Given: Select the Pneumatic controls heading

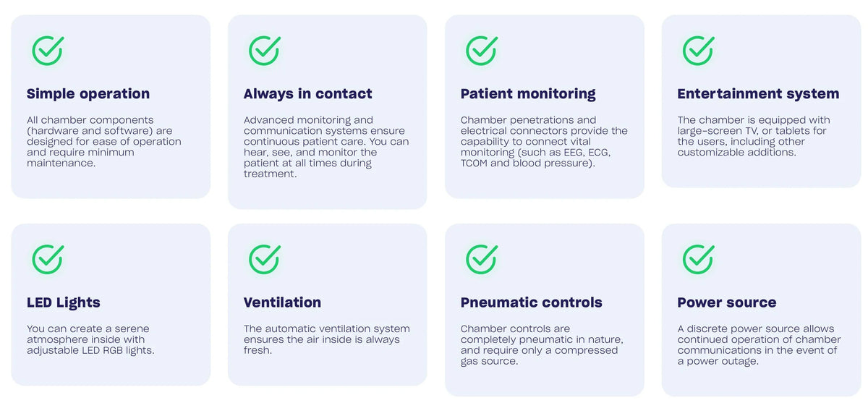Looking at the screenshot, I should pos(532,302).
